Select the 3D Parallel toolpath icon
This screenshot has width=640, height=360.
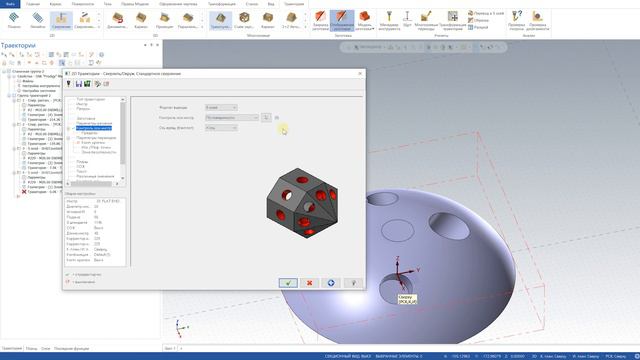pyautogui.click(x=188, y=20)
